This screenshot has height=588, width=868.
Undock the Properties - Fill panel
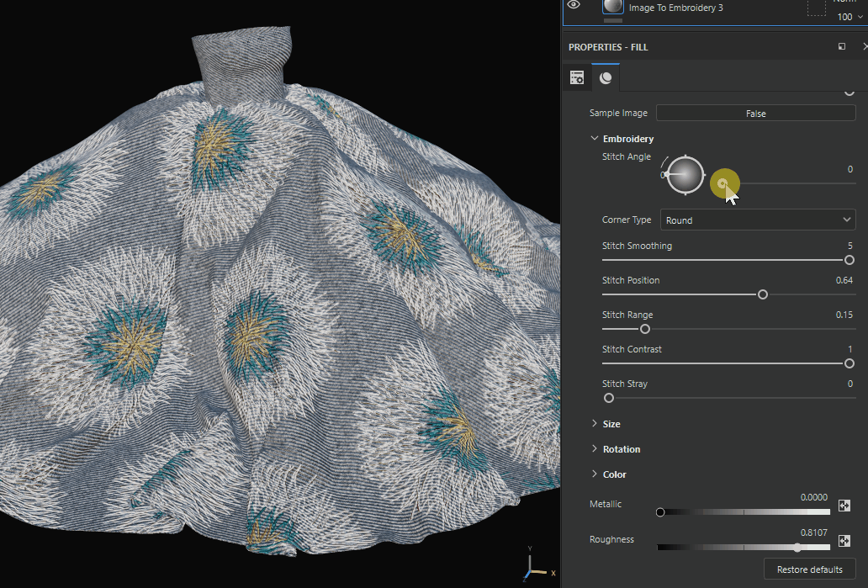pos(842,46)
